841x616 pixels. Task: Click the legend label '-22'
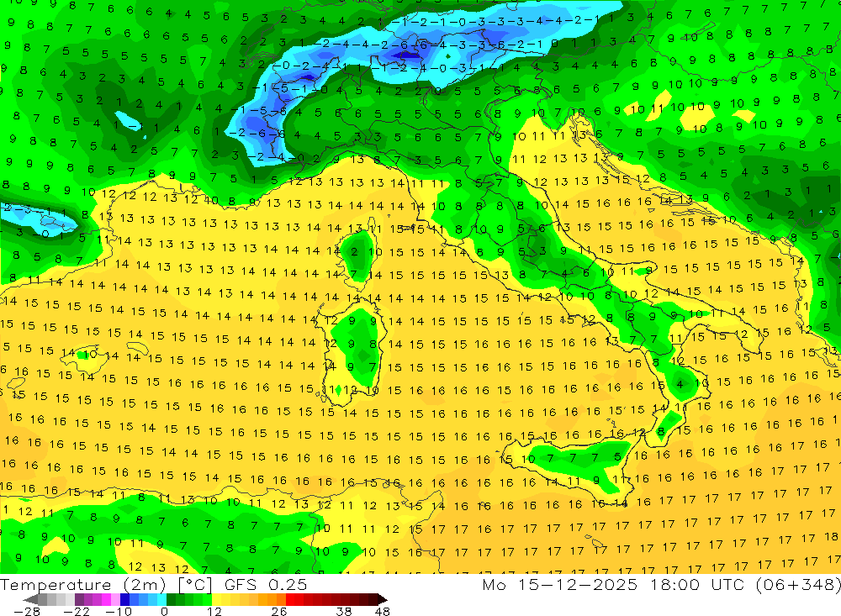[x=77, y=612]
